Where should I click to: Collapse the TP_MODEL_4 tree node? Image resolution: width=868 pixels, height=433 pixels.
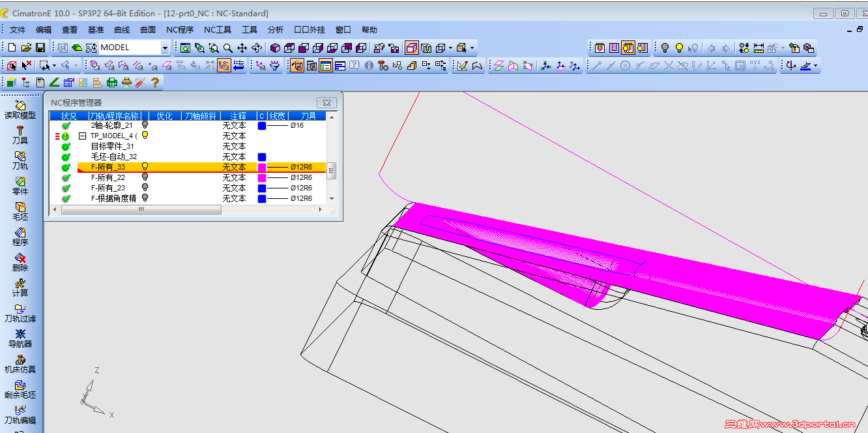[83, 136]
